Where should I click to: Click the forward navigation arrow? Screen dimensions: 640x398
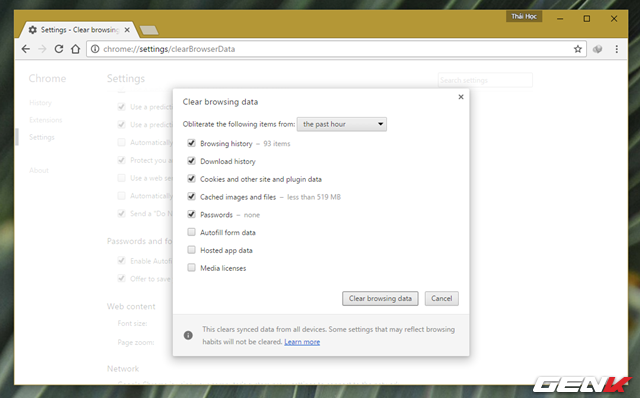click(42, 49)
